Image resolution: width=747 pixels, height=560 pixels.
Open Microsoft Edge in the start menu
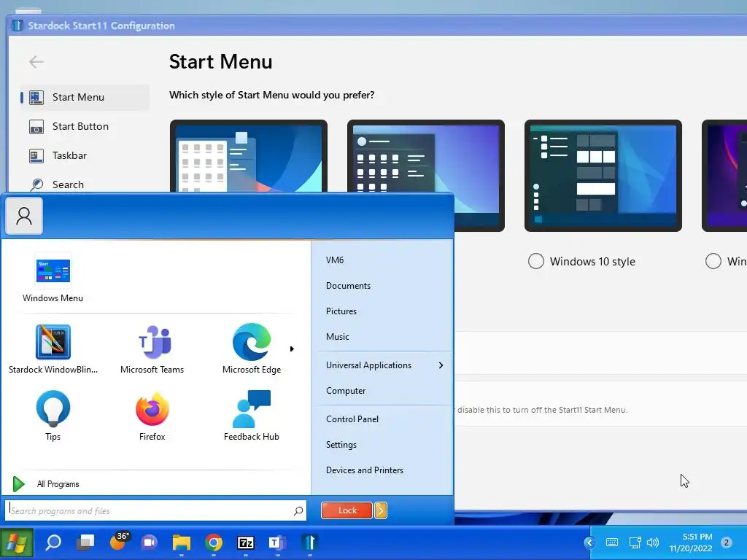252,342
